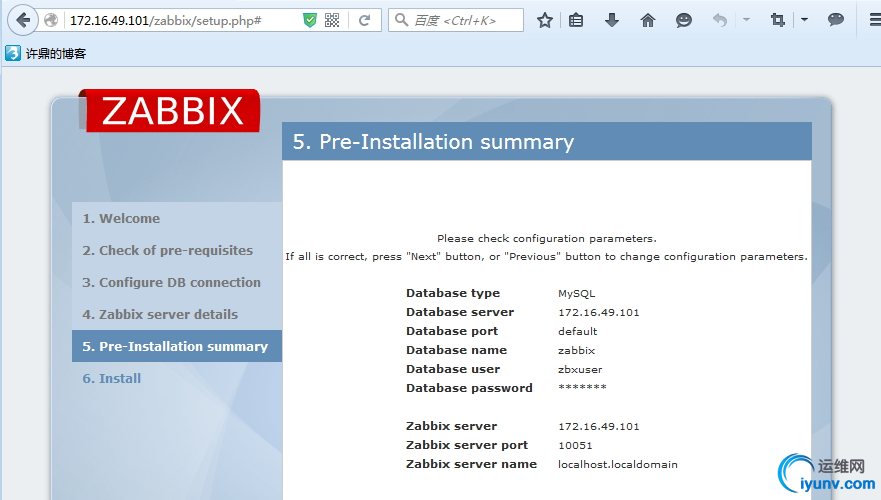Screen dimensions: 881x500
Task: Select step 2. Check of pre-requisites
Action: click(167, 251)
